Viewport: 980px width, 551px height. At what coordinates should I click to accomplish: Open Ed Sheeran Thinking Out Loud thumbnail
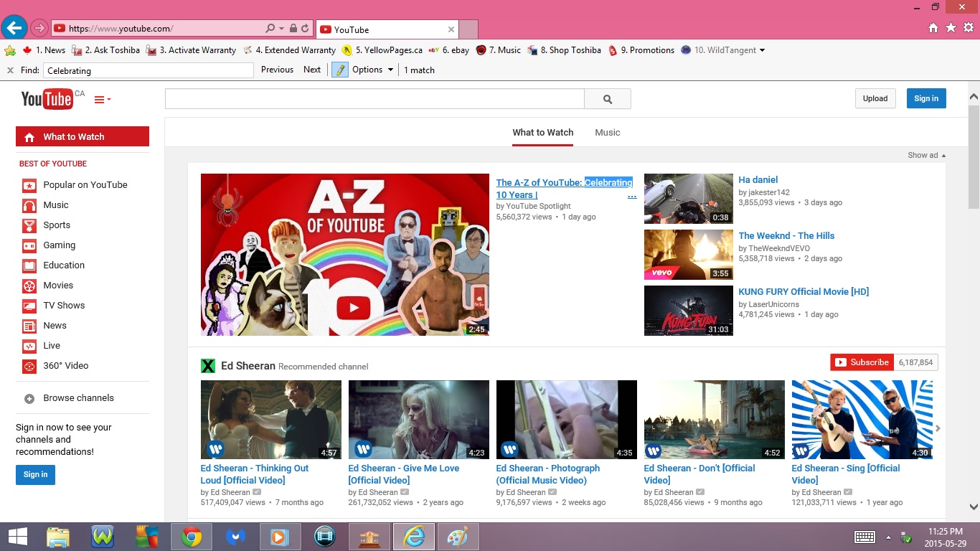point(271,420)
